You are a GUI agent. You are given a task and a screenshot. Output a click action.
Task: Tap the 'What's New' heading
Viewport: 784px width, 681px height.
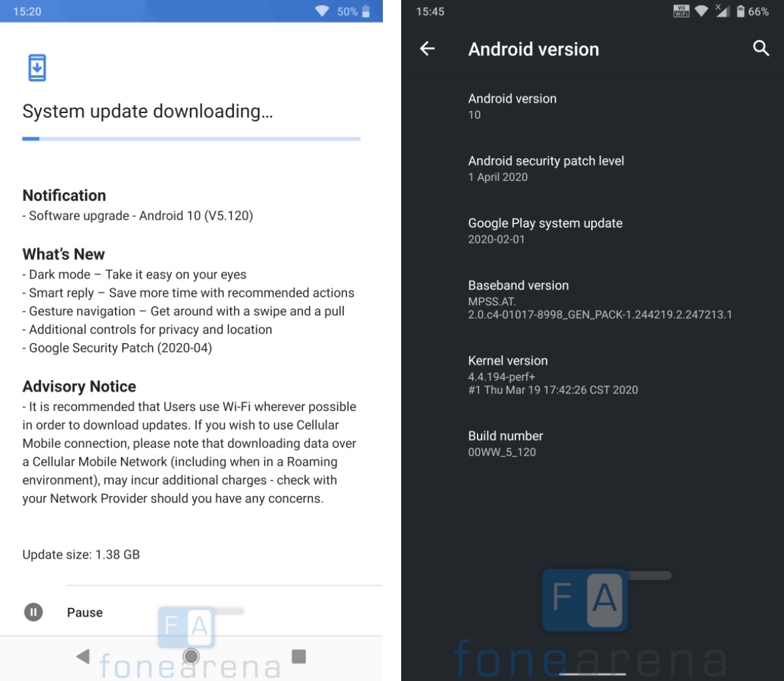click(x=63, y=254)
